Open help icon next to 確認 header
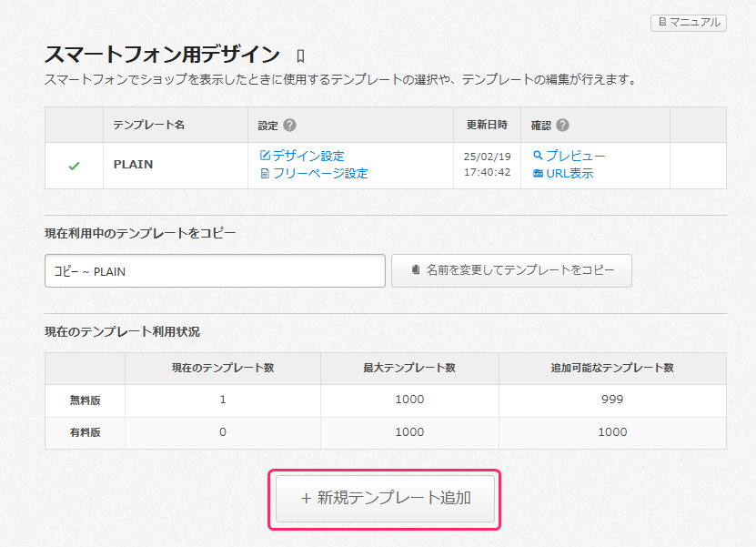Image resolution: width=756 pixels, height=547 pixels. pos(562,126)
